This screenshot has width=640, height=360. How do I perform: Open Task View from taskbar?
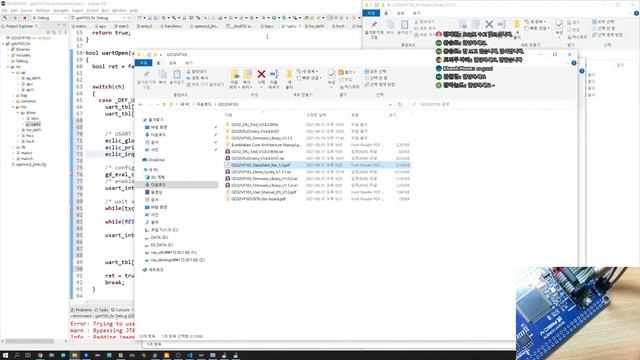pos(28,356)
